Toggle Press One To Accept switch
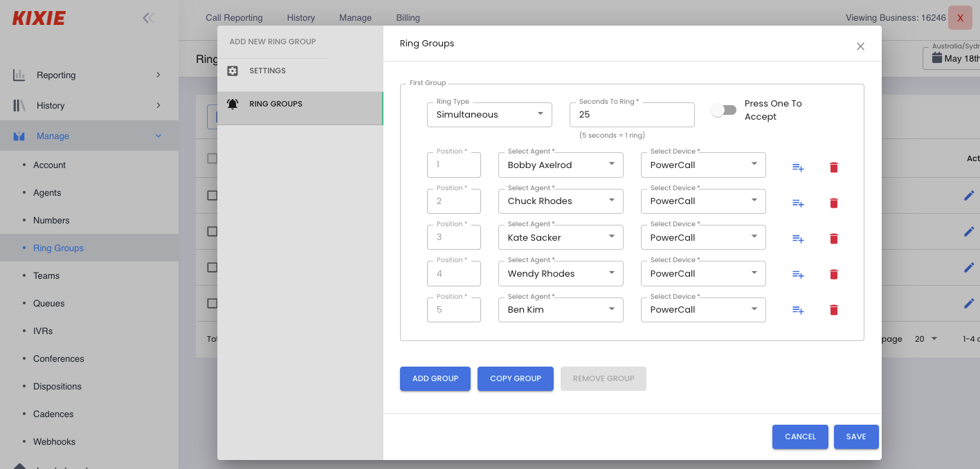980x469 pixels. 724,110
